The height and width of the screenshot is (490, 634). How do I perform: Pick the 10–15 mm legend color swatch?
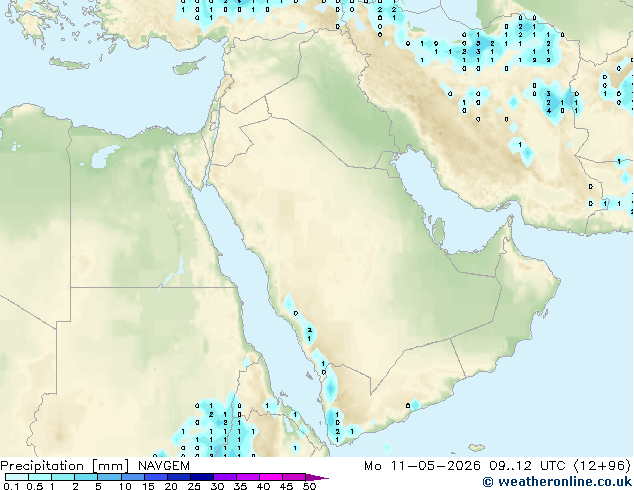132,477
